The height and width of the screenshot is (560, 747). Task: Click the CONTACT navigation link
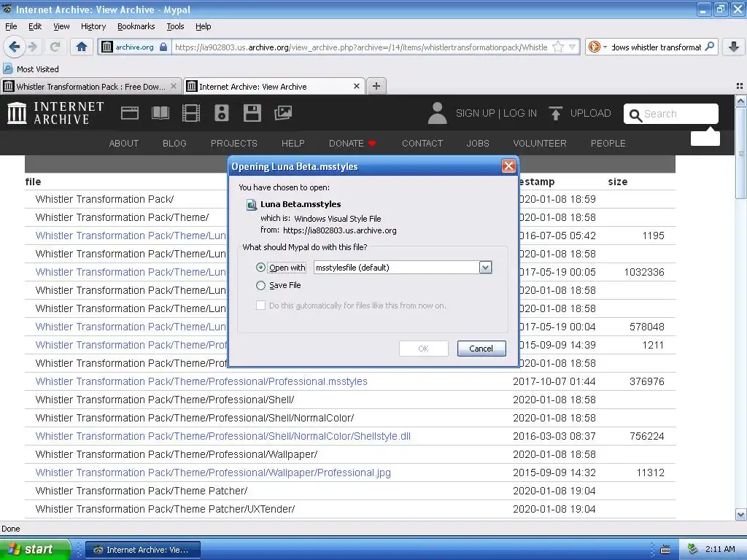pyautogui.click(x=422, y=144)
